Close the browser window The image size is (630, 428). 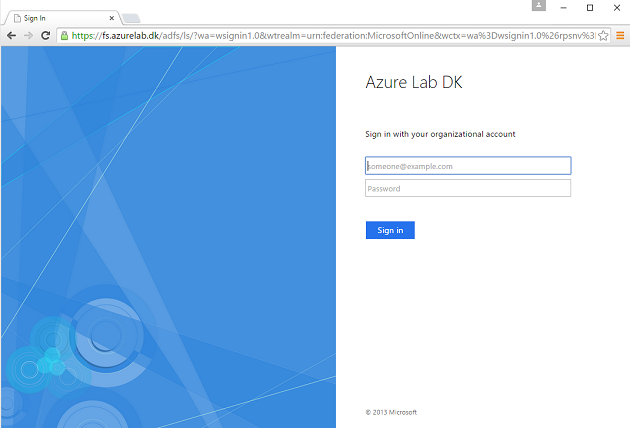coord(617,8)
